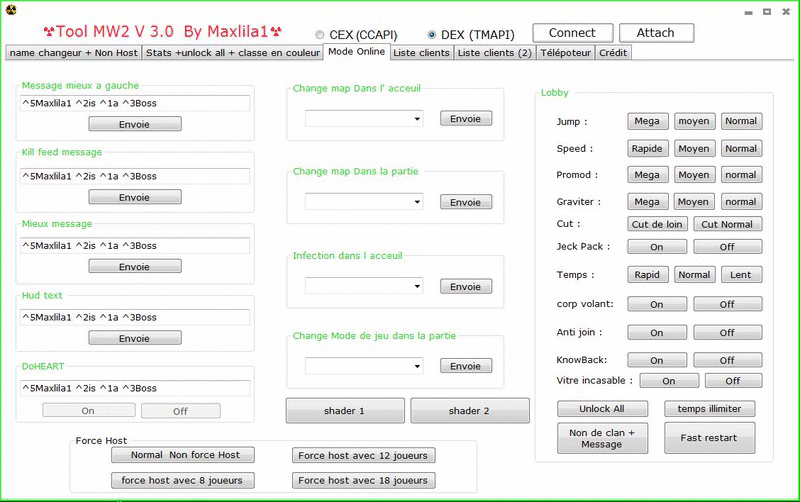Click the Attach button
Image resolution: width=800 pixels, height=502 pixels.
click(x=656, y=33)
